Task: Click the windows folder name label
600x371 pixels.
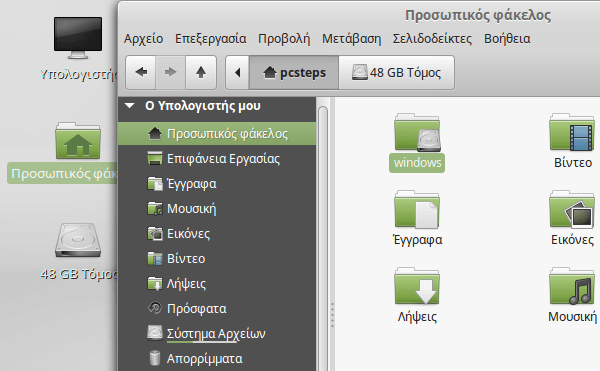Action: tap(417, 163)
